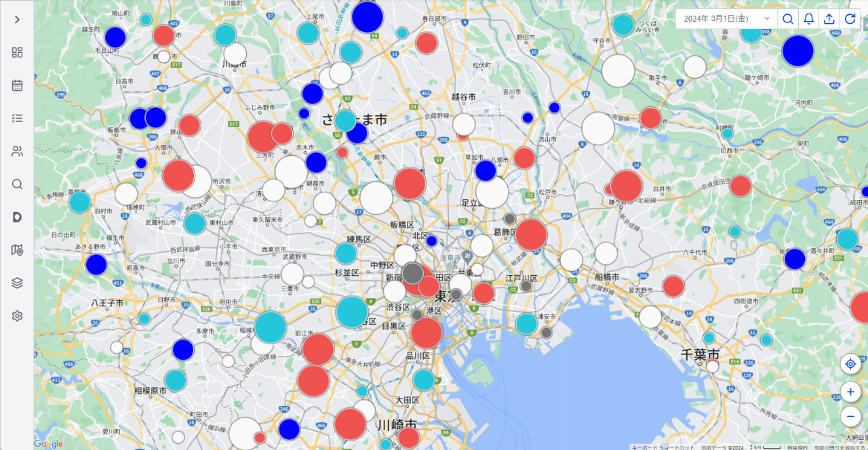Open notifications with the bell icon
Viewport: 868px width, 450px height.
point(808,19)
